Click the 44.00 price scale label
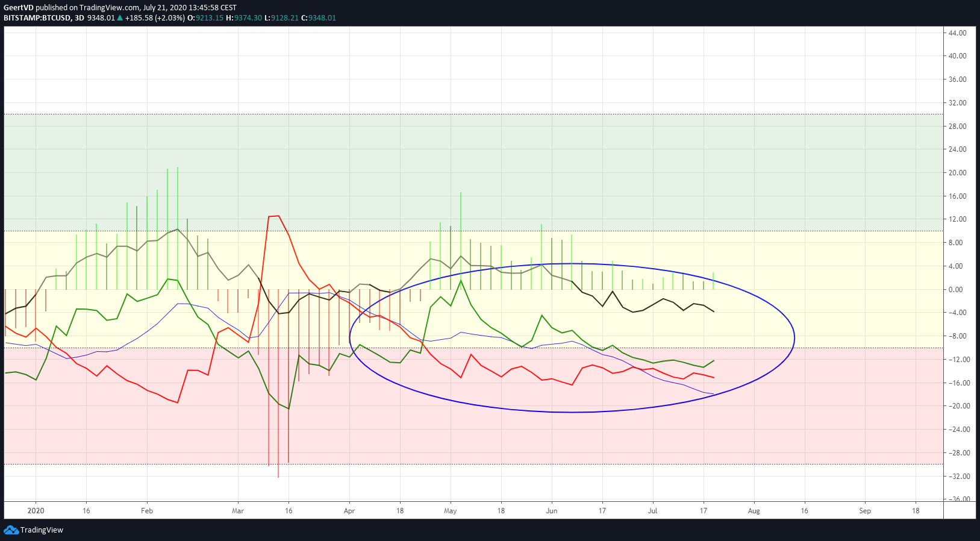 [958, 33]
